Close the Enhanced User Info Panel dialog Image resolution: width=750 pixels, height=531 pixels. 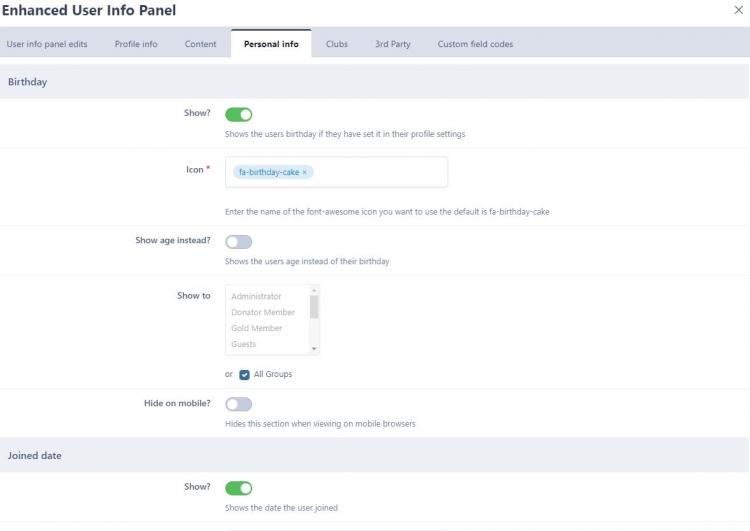coord(738,10)
